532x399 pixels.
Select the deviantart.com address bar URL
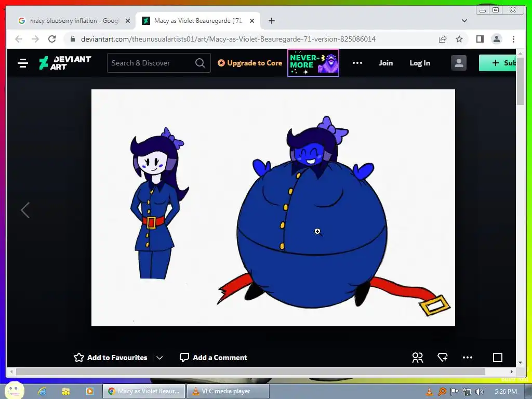(229, 39)
